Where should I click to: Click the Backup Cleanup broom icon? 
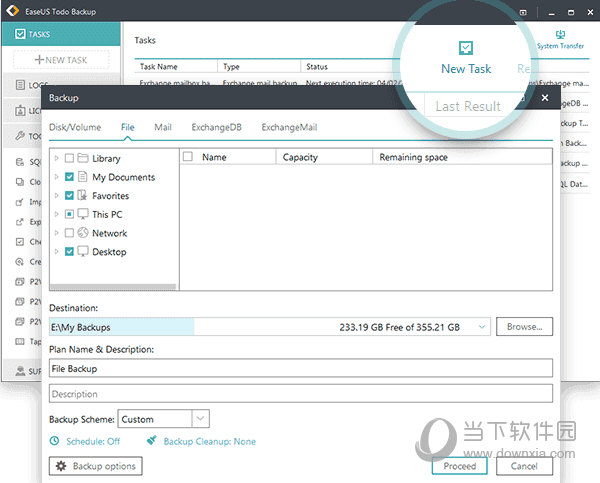click(x=152, y=441)
